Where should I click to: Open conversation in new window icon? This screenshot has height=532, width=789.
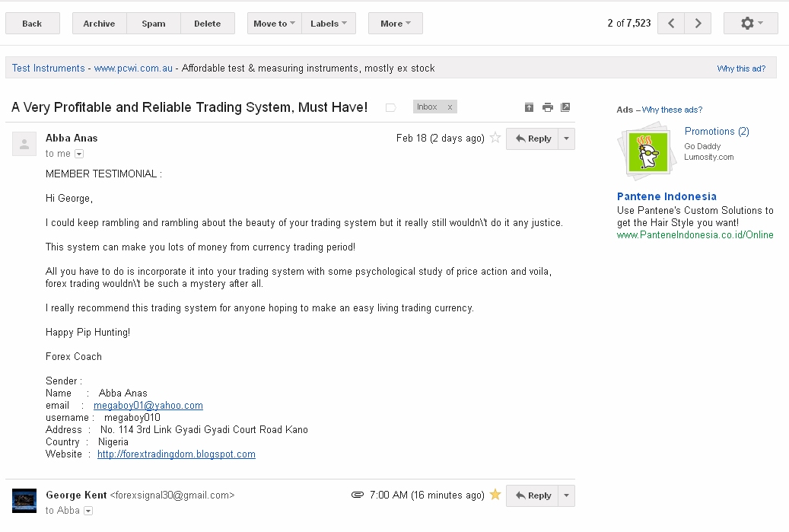point(565,107)
